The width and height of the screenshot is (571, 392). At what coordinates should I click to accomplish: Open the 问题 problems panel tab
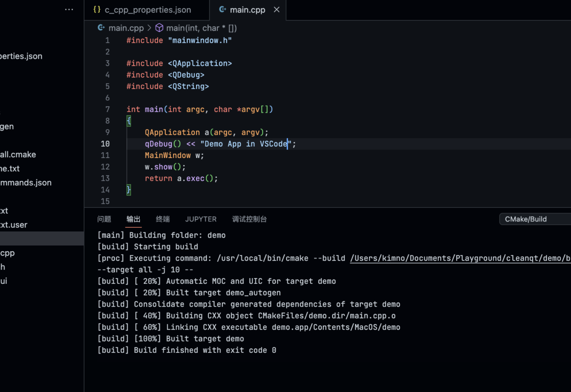pyautogui.click(x=104, y=219)
